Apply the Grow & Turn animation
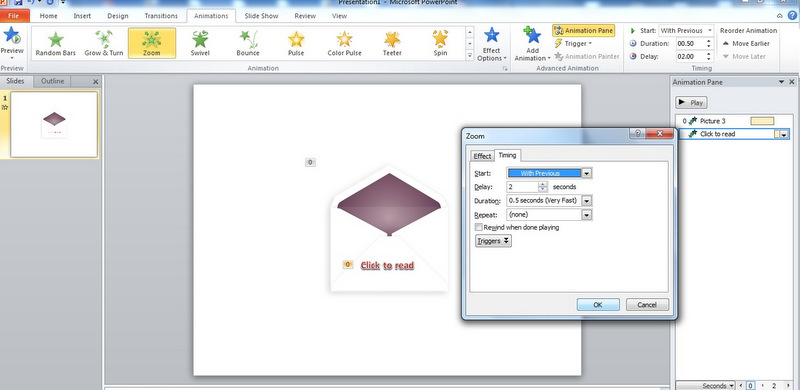Screen dimensions: 800x390 coord(104,43)
